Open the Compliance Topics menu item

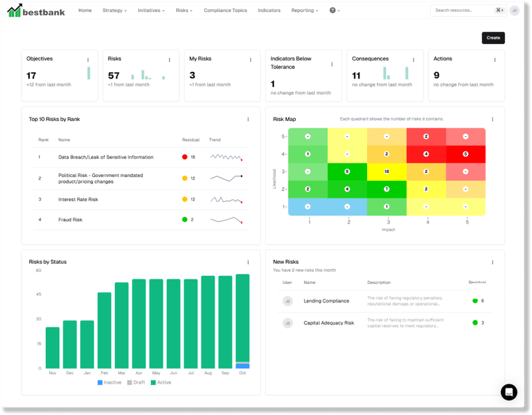point(224,11)
